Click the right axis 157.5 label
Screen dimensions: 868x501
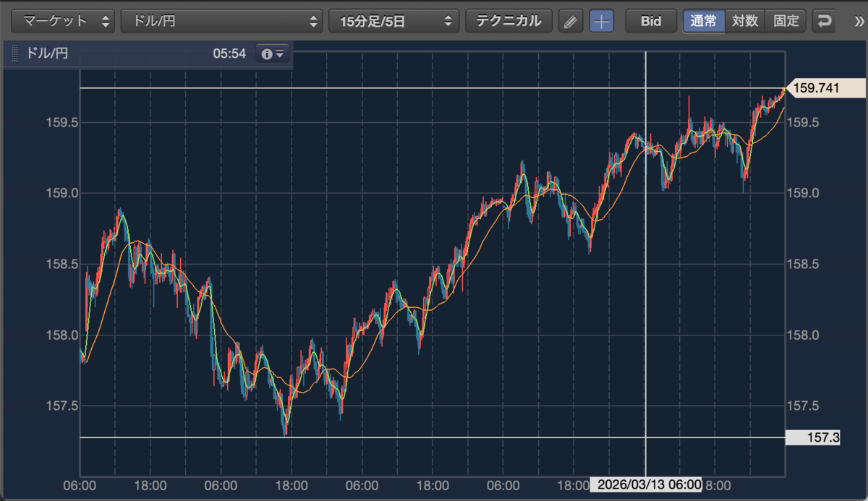pos(804,406)
